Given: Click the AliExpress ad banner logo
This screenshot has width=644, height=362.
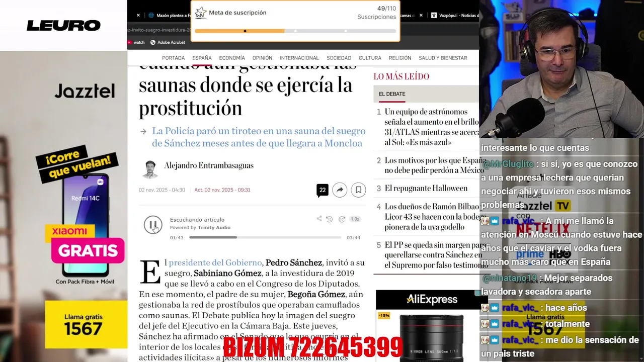Looking at the screenshot, I should tap(432, 300).
